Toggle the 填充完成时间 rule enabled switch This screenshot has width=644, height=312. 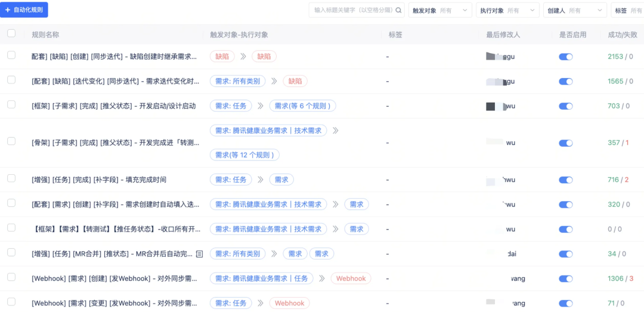click(x=566, y=180)
